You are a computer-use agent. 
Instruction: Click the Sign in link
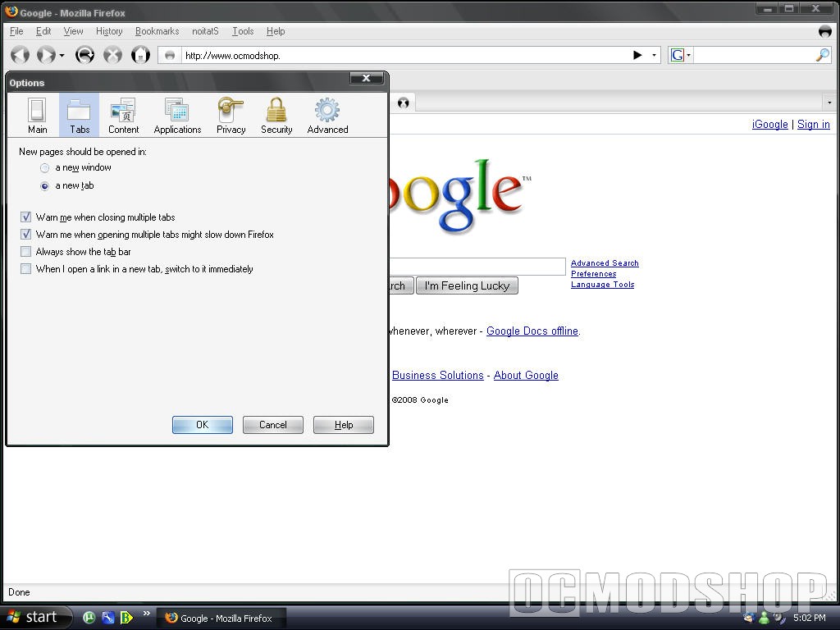pyautogui.click(x=813, y=125)
